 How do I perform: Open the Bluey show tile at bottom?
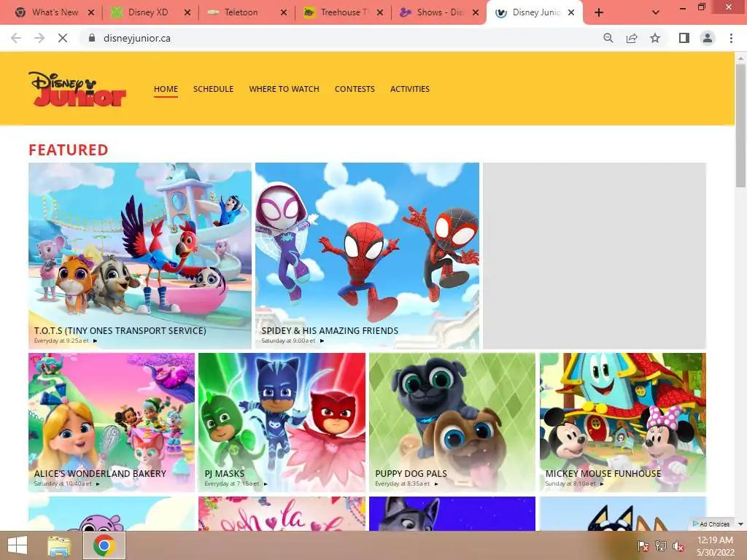623,513
